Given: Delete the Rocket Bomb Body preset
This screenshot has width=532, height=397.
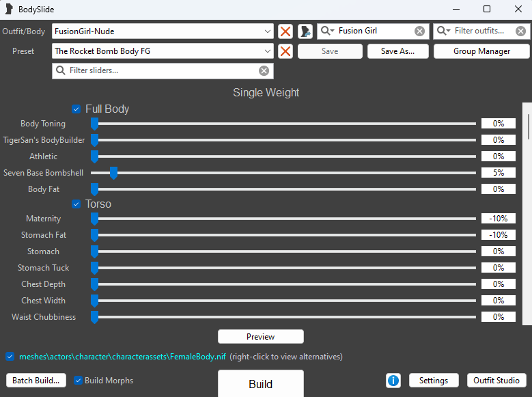Looking at the screenshot, I should click(285, 51).
